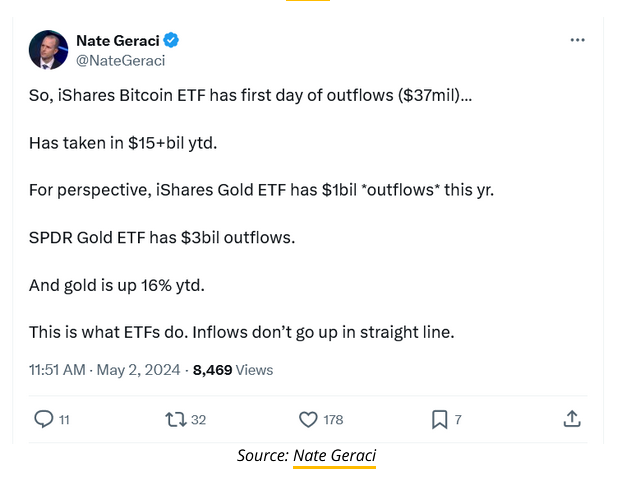Click the retweet arrows icon
Image resolution: width=638 pixels, height=485 pixels.
point(175,419)
